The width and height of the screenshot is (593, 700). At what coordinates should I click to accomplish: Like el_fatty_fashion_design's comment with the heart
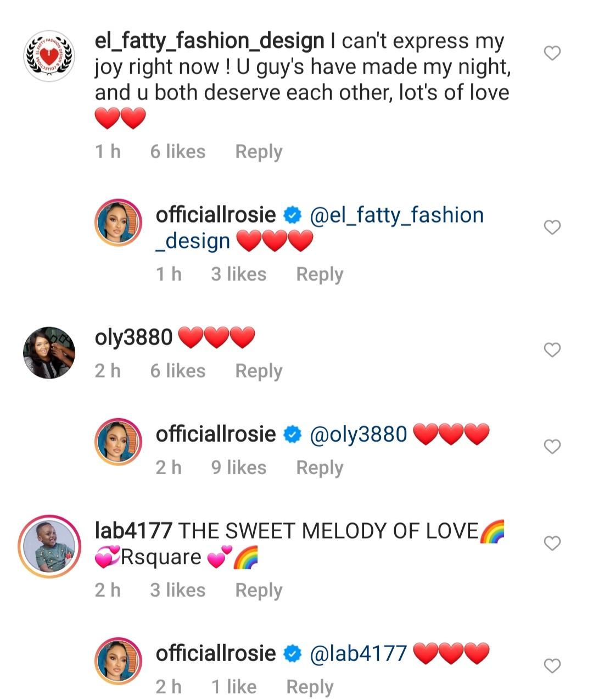[552, 53]
